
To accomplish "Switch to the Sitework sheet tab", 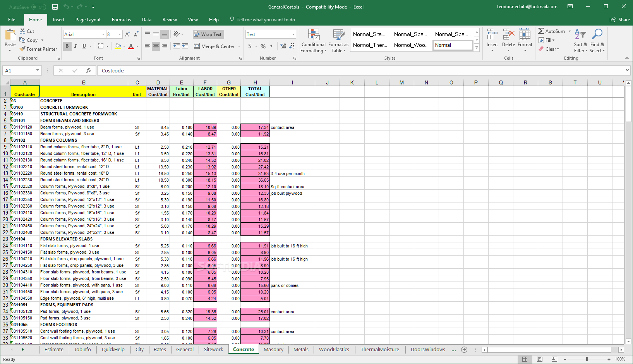I will pyautogui.click(x=213, y=350).
